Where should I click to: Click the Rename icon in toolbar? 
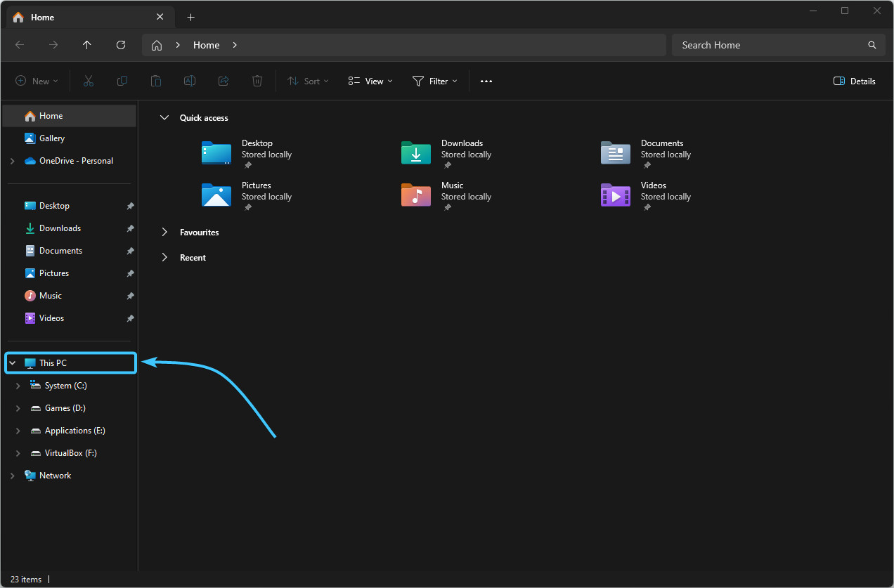190,81
